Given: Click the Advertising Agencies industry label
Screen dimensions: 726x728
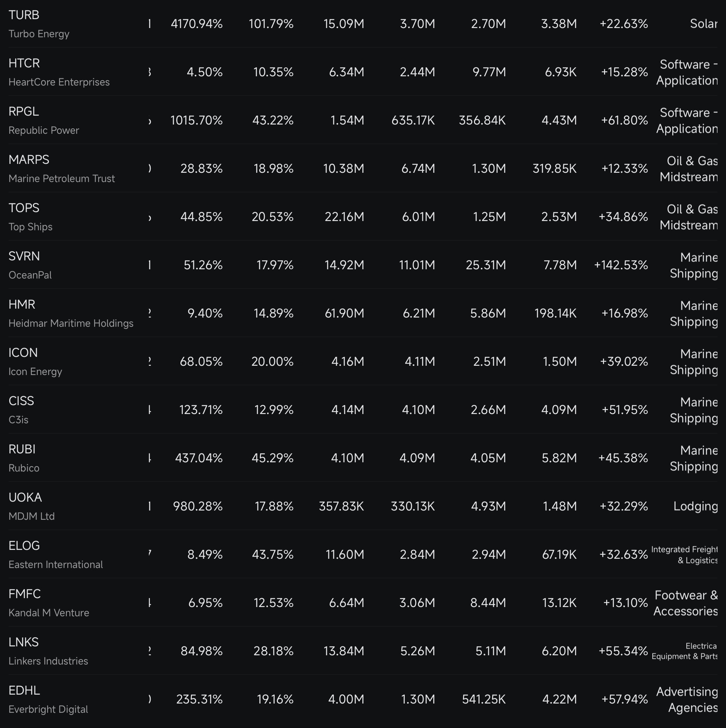Looking at the screenshot, I should [687, 699].
